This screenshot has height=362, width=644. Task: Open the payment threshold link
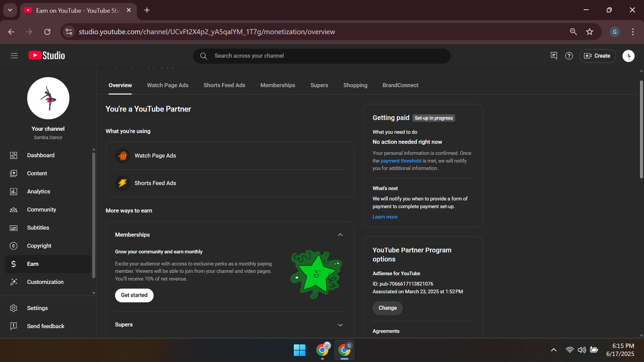[401, 161]
